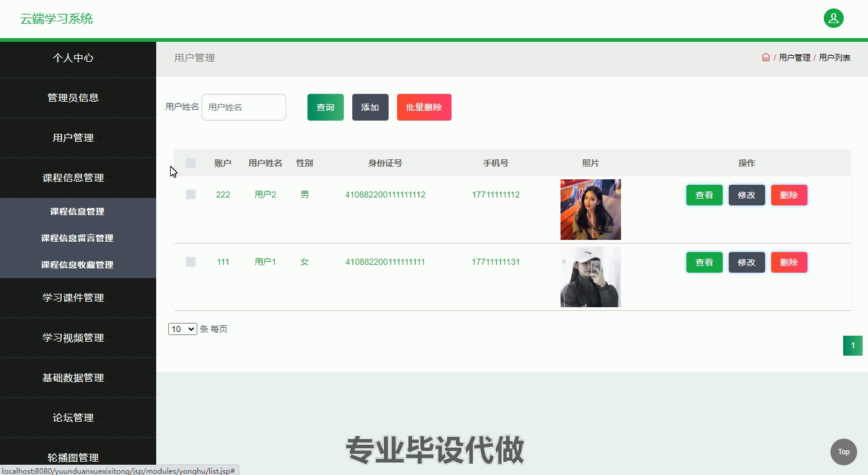Click account cell 111

(x=223, y=262)
